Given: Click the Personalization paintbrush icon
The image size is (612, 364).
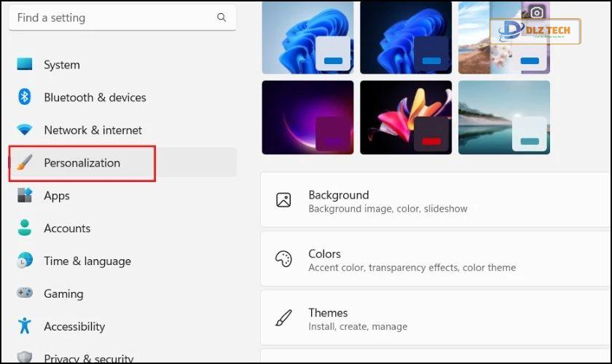Looking at the screenshot, I should tap(25, 162).
